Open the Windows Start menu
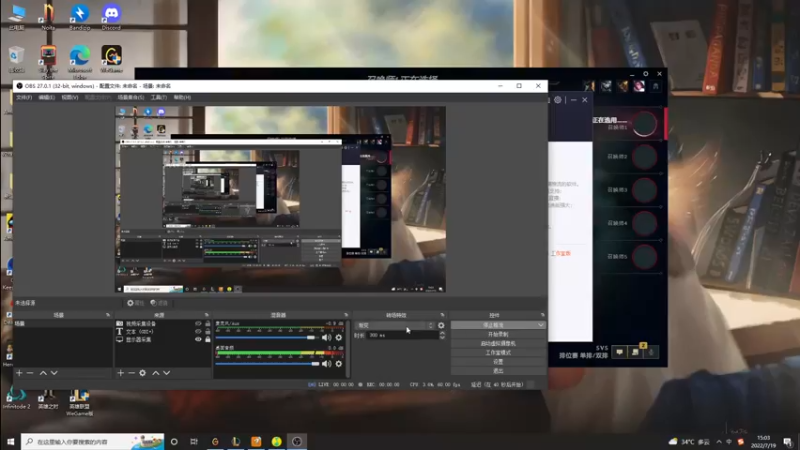 tap(10, 441)
